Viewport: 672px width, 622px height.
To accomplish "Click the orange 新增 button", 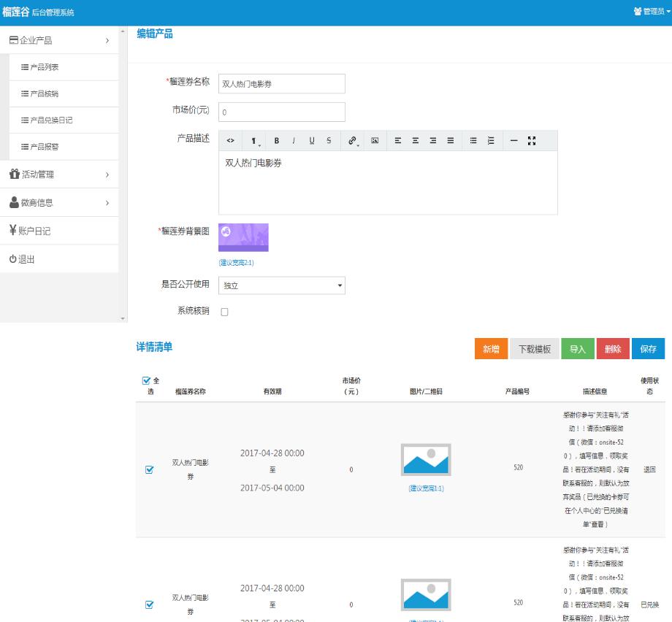I will pos(491,349).
